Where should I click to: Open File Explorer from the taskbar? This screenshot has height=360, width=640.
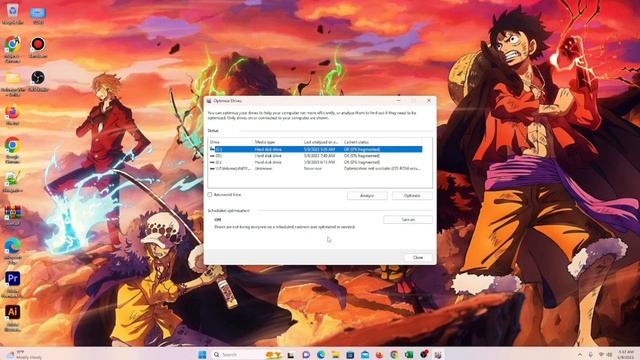(x=336, y=355)
